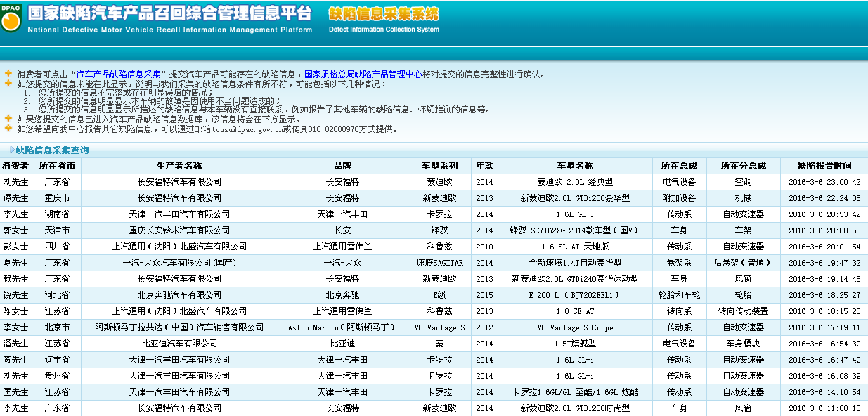Click the 转向传动装置 sub-assembly cell

click(x=744, y=311)
